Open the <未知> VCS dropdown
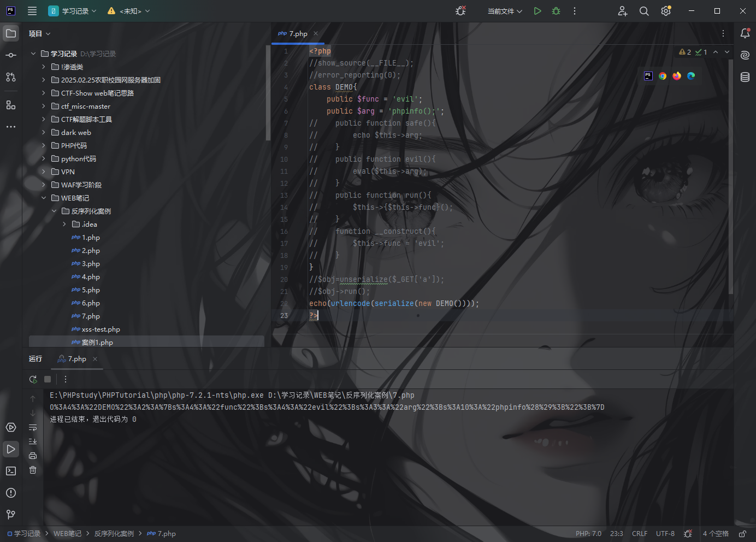The height and width of the screenshot is (542, 756). [x=129, y=11]
